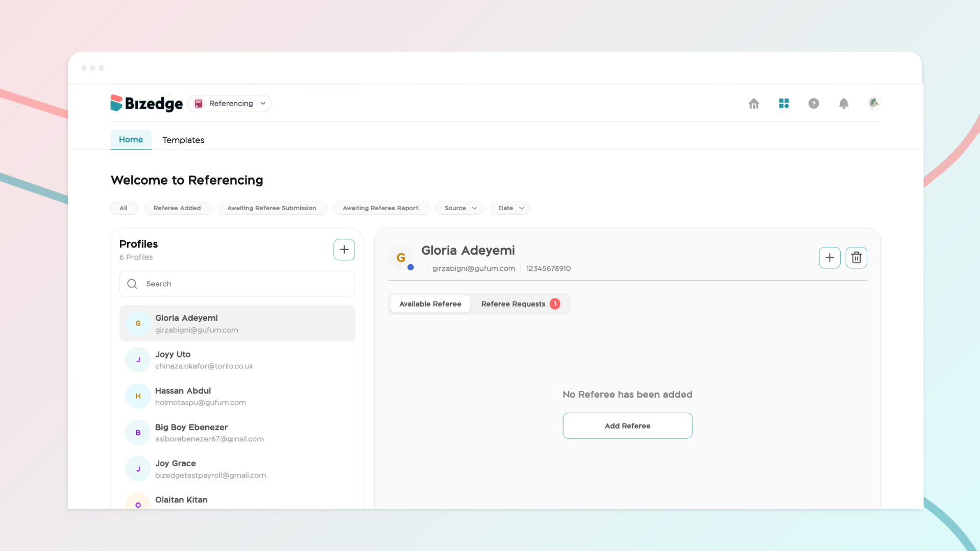Filter by Referee Added
This screenshot has height=551, width=980.
tap(178, 208)
